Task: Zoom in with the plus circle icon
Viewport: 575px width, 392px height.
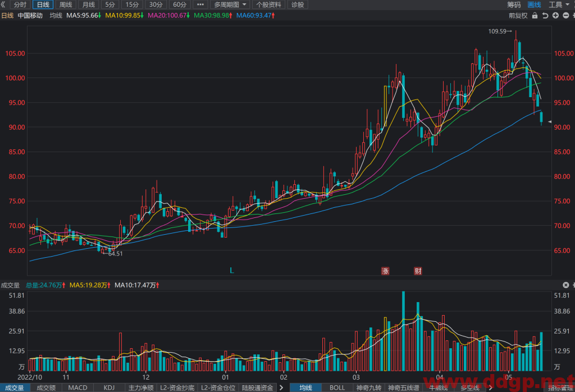Action: coord(555,15)
